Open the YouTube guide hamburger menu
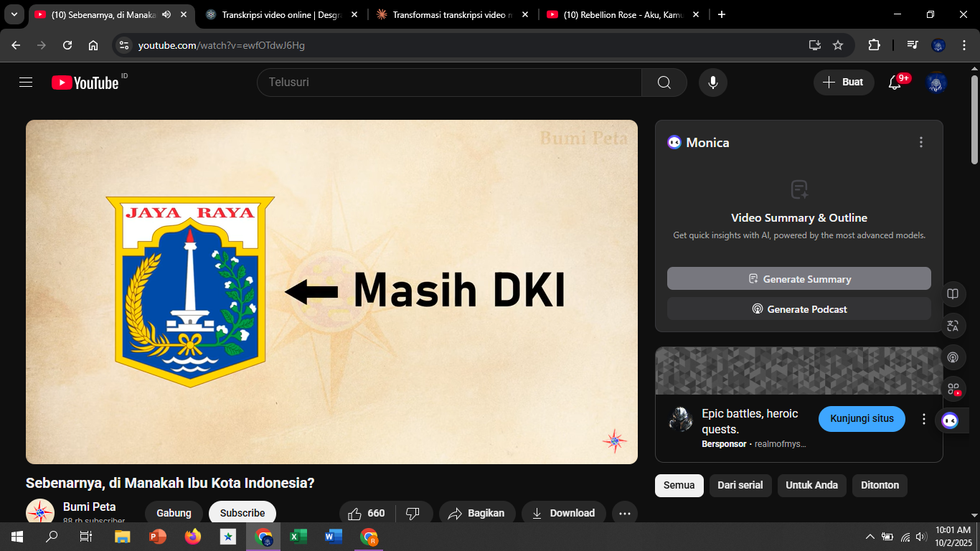 [26, 83]
